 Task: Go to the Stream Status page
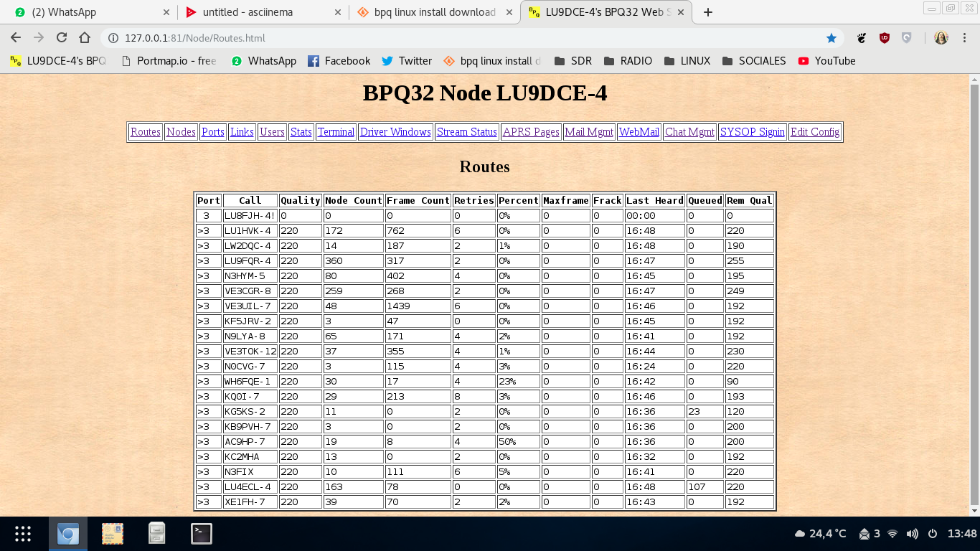coord(466,132)
